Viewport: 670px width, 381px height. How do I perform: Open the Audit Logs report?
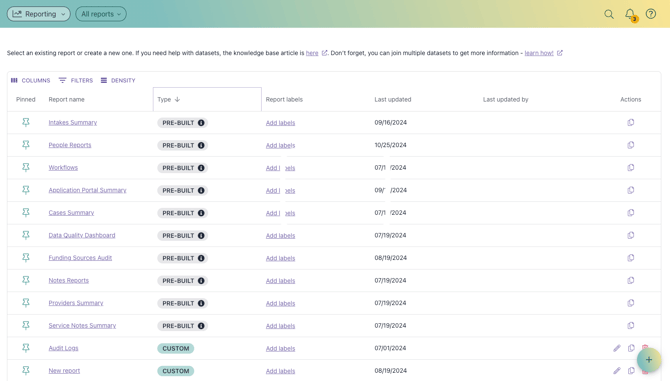[x=63, y=348]
